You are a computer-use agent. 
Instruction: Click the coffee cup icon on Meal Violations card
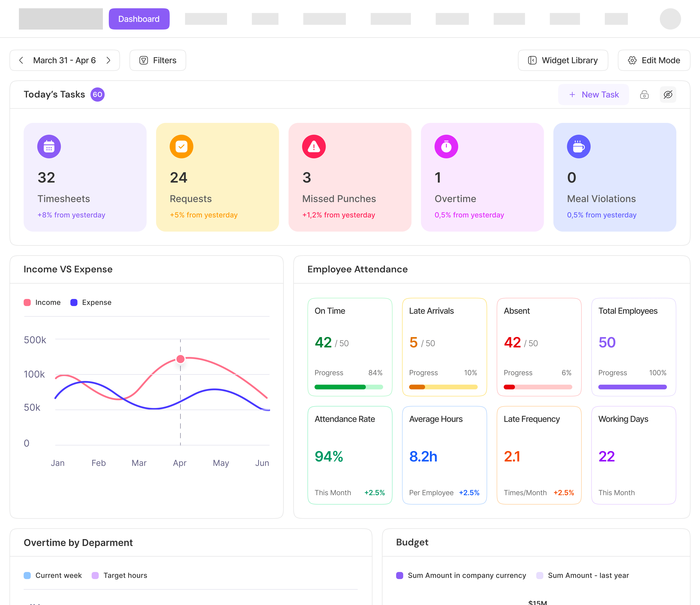coord(579,146)
